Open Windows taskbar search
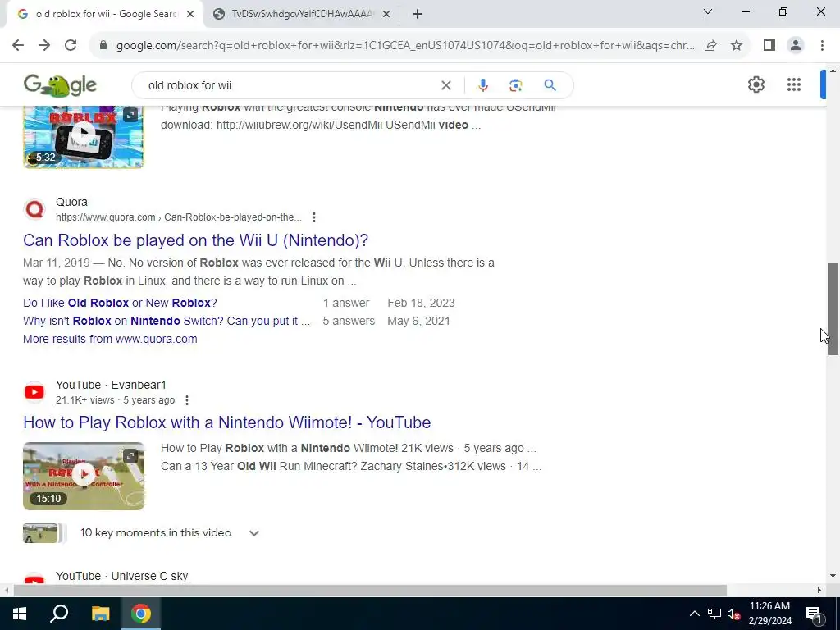 tap(59, 614)
